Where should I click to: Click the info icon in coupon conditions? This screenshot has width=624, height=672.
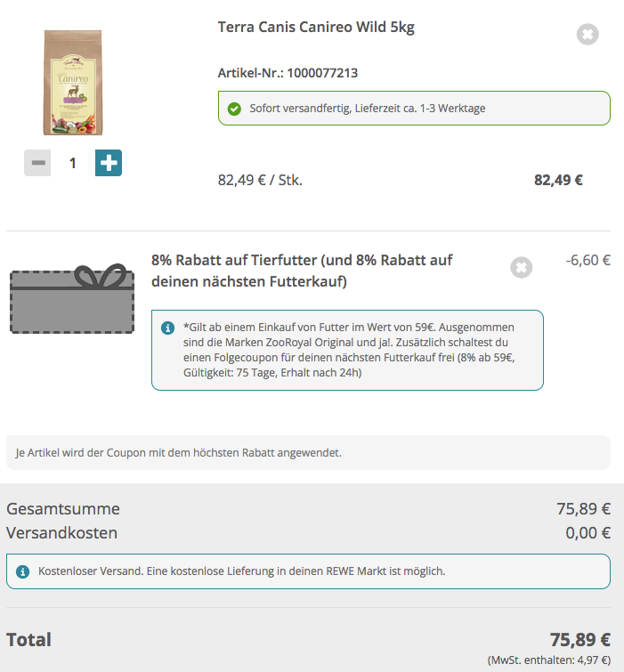pyautogui.click(x=167, y=328)
